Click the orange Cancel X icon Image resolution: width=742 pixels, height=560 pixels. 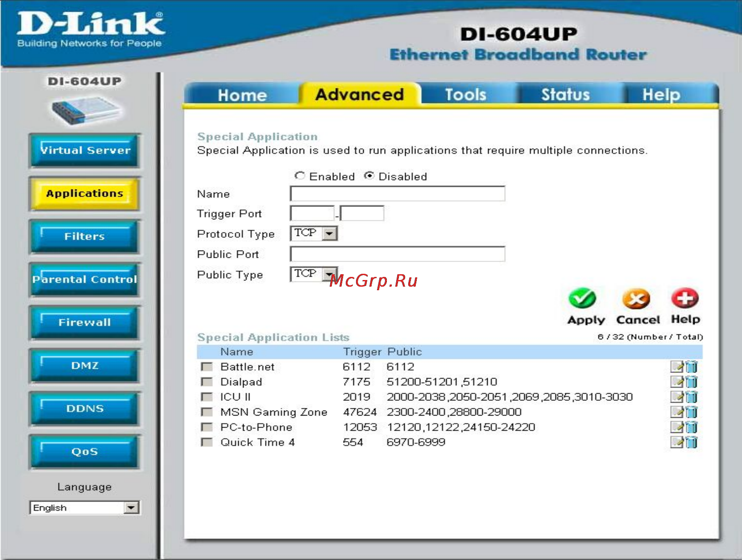pyautogui.click(x=636, y=299)
